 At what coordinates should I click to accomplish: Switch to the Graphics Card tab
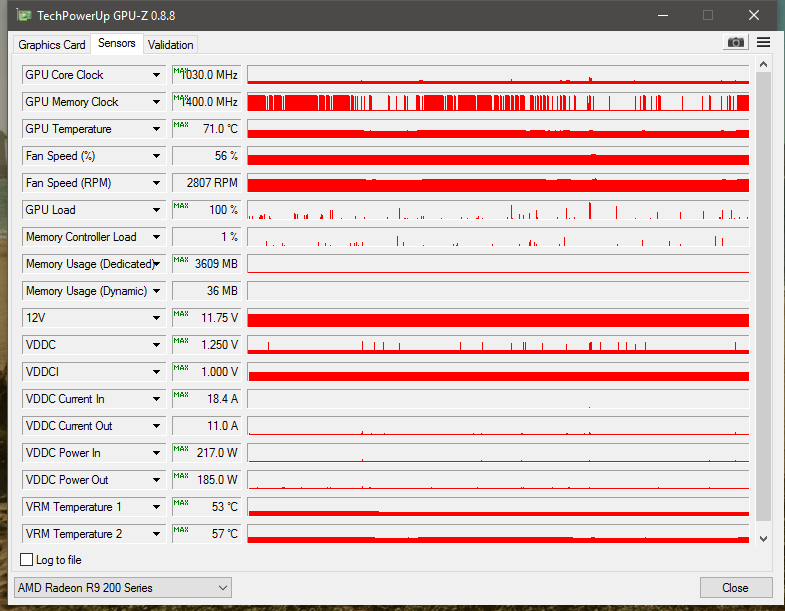click(52, 45)
